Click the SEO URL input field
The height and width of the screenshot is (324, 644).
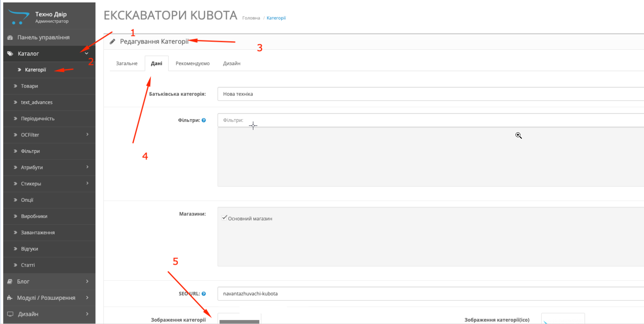(431, 294)
